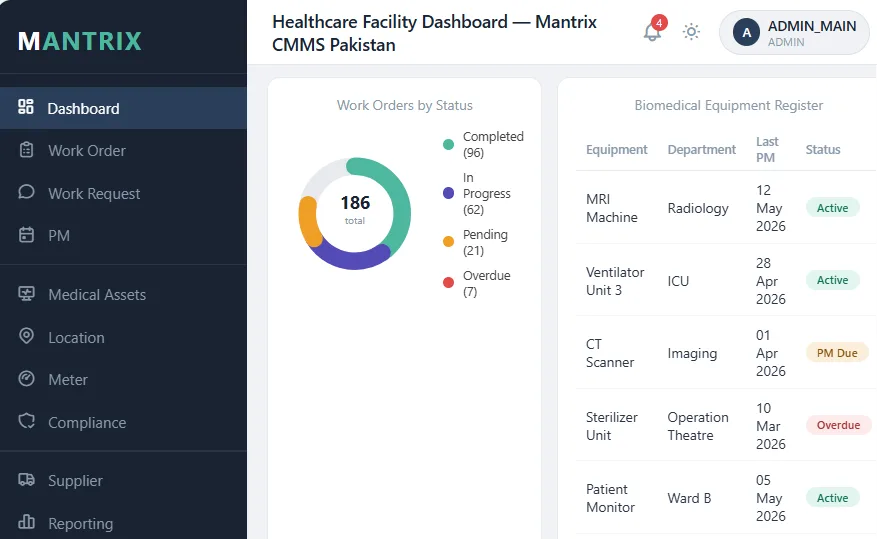
Task: Open the ADMIN_MAIN account menu
Action: pos(794,32)
